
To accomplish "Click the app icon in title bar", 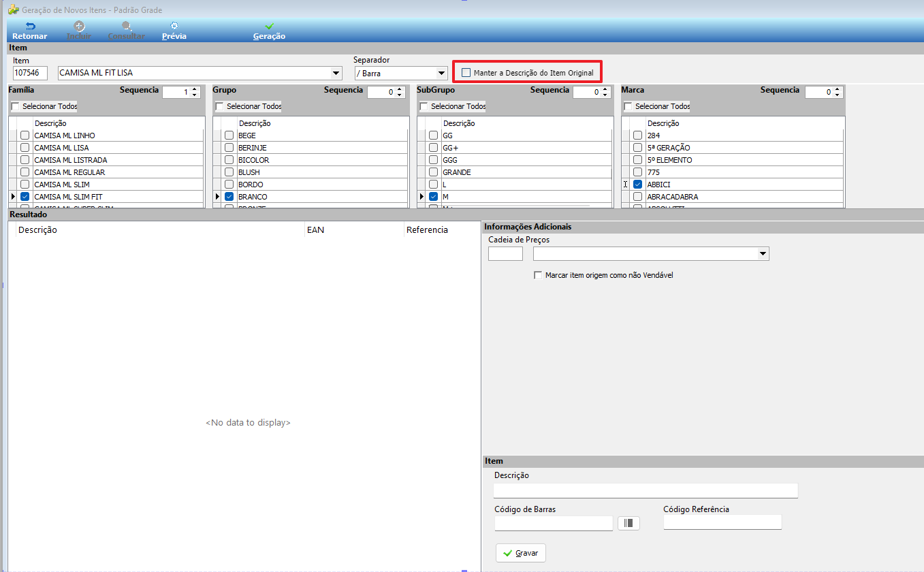I will click(x=13, y=10).
